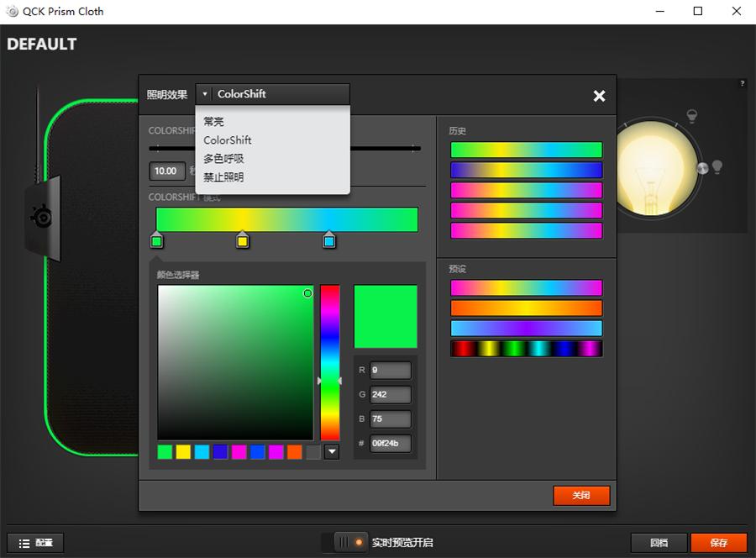This screenshot has height=558, width=756.
Task: Click the list icon on the 配置 button
Action: pos(24,543)
